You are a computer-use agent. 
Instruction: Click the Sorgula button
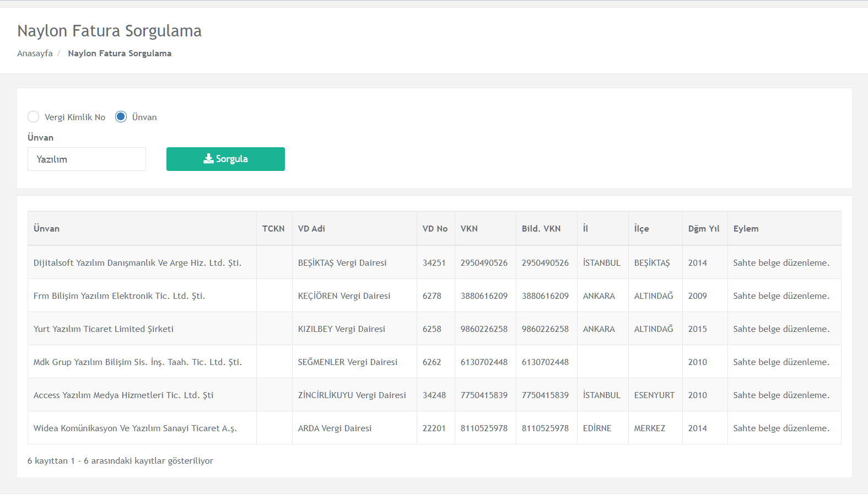coord(225,159)
